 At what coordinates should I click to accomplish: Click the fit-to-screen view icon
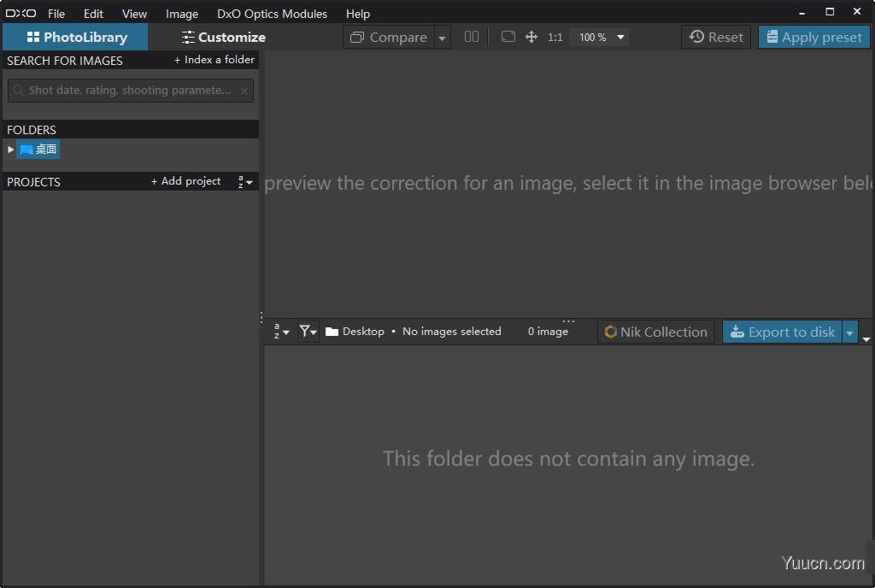tap(508, 37)
